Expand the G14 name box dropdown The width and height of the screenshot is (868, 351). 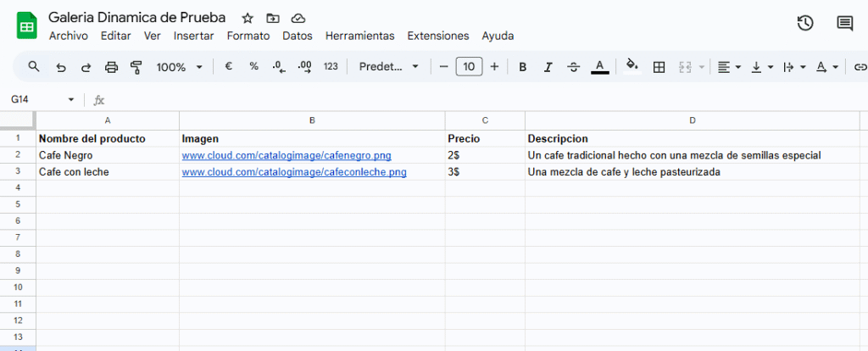click(x=71, y=100)
